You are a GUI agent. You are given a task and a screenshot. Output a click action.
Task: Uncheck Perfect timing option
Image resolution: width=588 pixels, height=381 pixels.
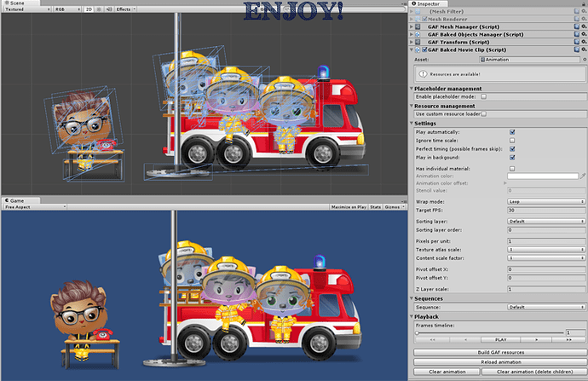[512, 149]
